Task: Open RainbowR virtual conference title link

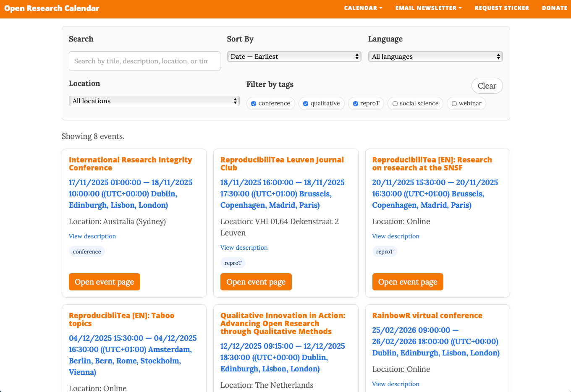Action: point(427,316)
